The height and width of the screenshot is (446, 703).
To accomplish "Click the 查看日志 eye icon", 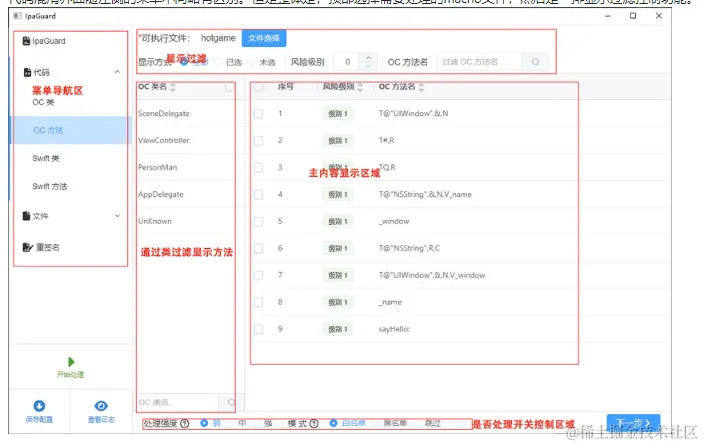I will click(101, 406).
